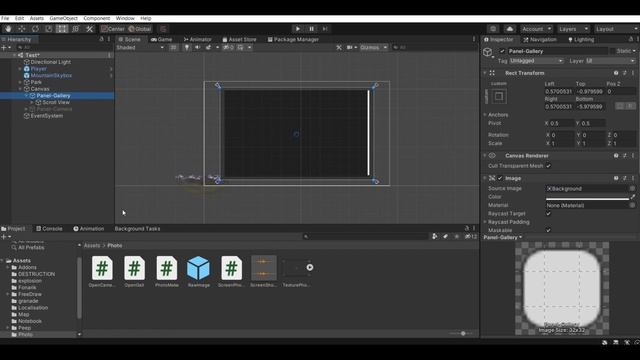Image resolution: width=640 pixels, height=360 pixels.
Task: Start Play mode
Action: (298, 29)
